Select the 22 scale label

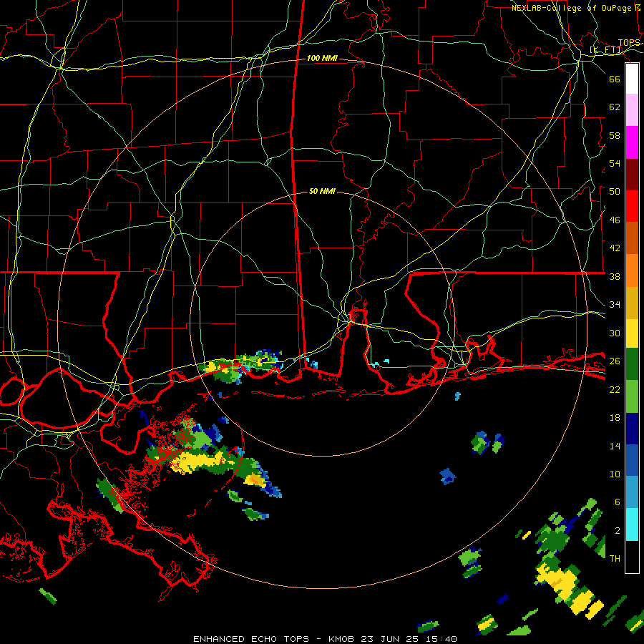[615, 389]
